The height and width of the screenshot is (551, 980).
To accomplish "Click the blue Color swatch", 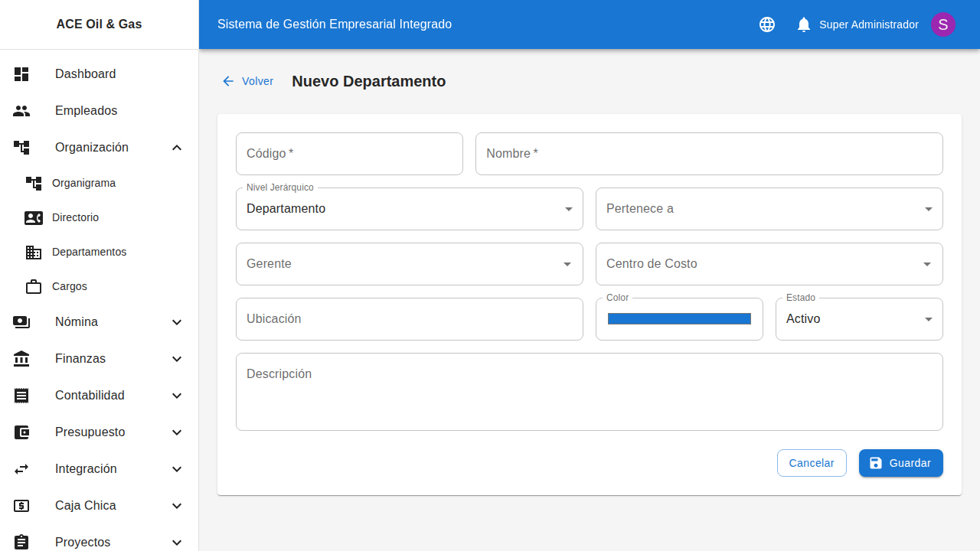I will pyautogui.click(x=678, y=318).
